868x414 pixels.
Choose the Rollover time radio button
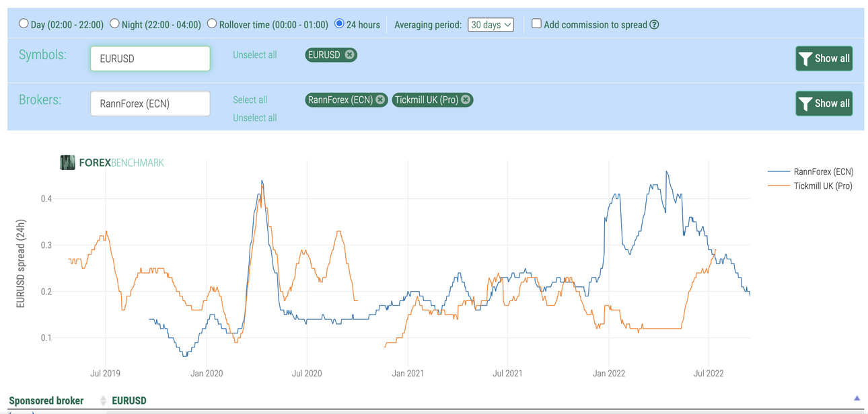pos(212,24)
